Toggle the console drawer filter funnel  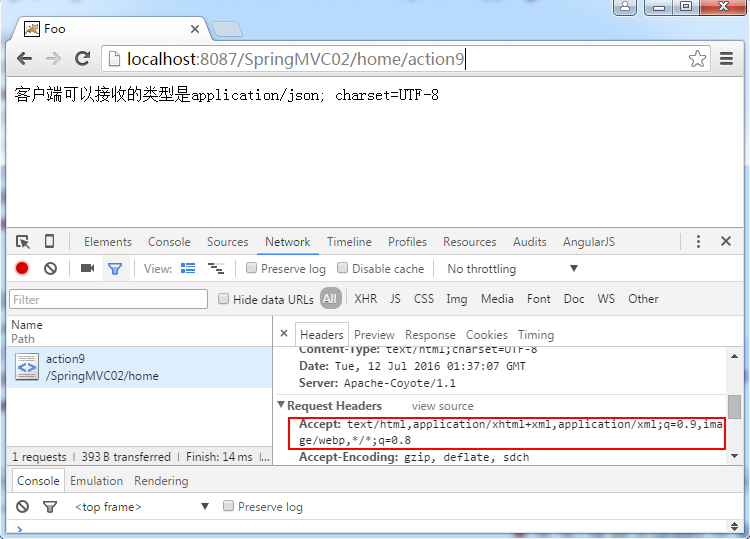click(50, 507)
